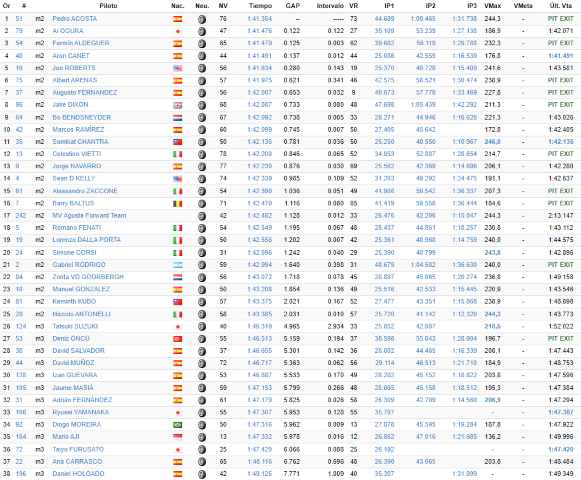The width and height of the screenshot is (581, 480).
Task: Click Netherlands flag in Bo BENDSNEYDER row
Action: [x=177, y=117]
